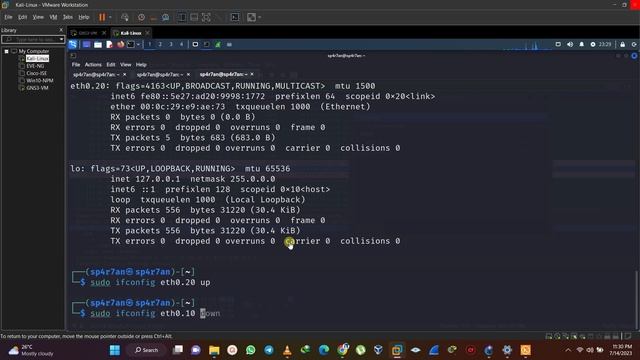
Task: Open WhatsApp from the Windows taskbar
Action: [251, 350]
